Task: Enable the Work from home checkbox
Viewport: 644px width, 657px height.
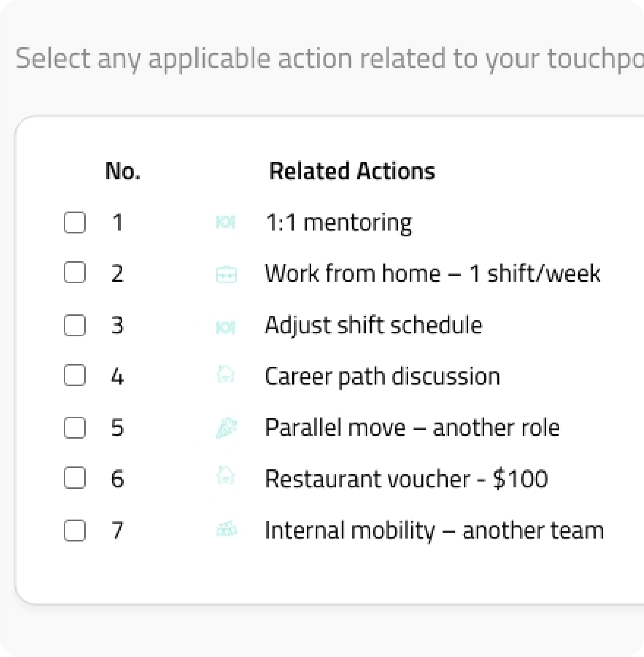Action: coord(75,272)
